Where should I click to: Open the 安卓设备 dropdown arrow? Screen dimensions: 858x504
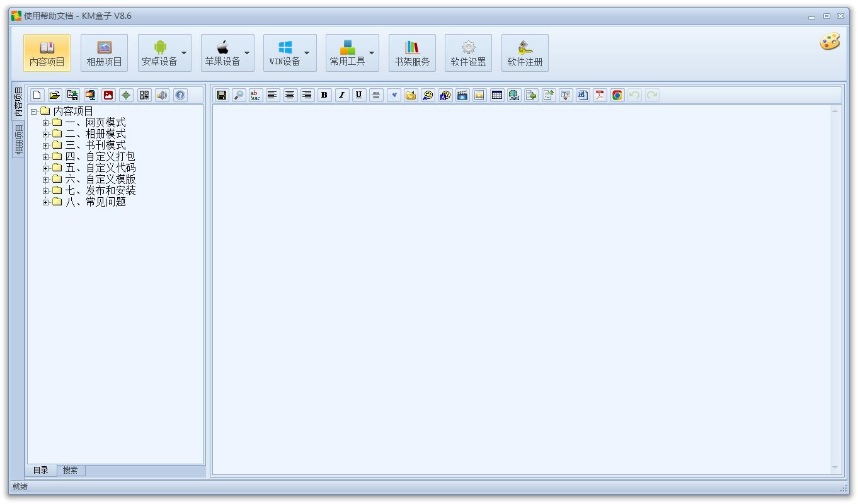(x=184, y=53)
